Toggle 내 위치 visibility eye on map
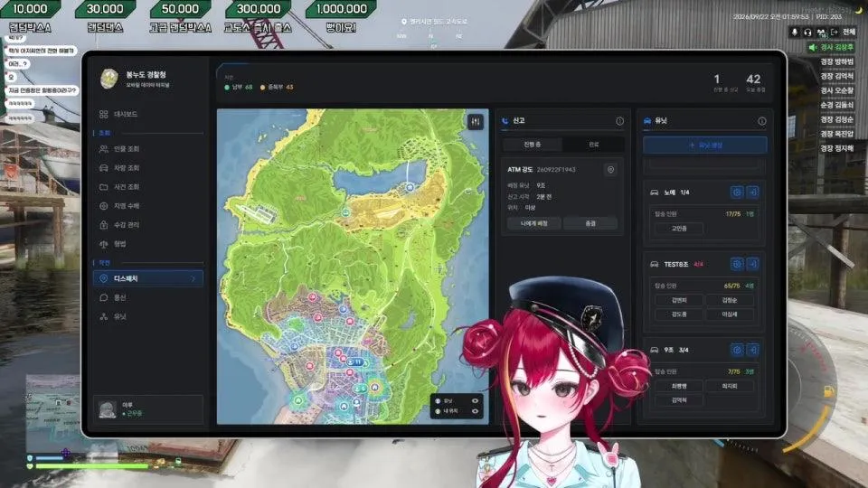868x488 pixels. point(475,411)
